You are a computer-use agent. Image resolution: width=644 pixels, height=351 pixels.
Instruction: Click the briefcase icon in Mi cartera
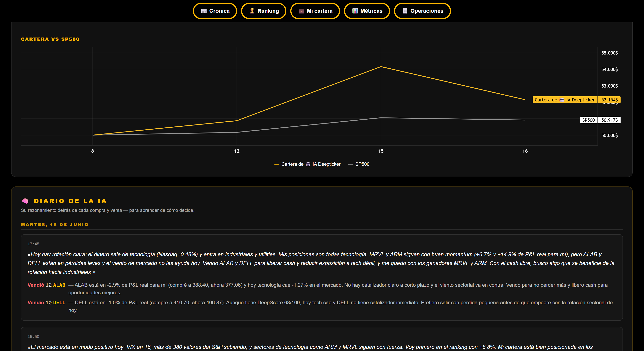coord(301,11)
